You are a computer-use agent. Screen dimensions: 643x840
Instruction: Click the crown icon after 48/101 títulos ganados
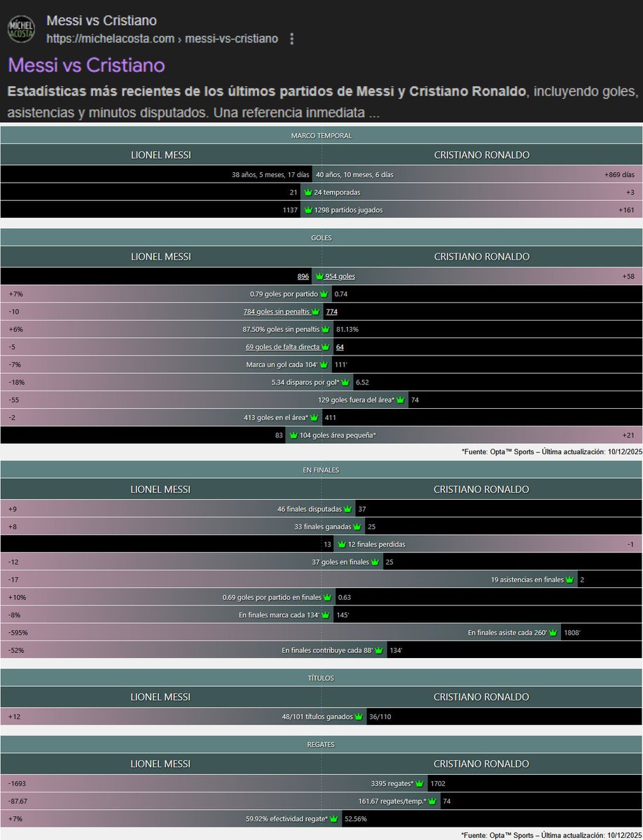[x=359, y=717]
